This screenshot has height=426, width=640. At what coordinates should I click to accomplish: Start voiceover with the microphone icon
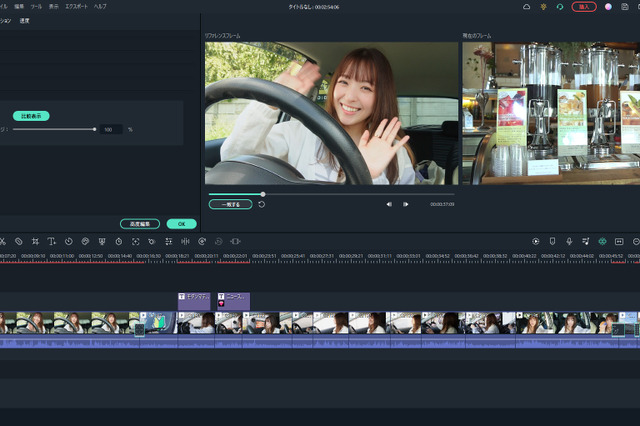pyautogui.click(x=569, y=242)
